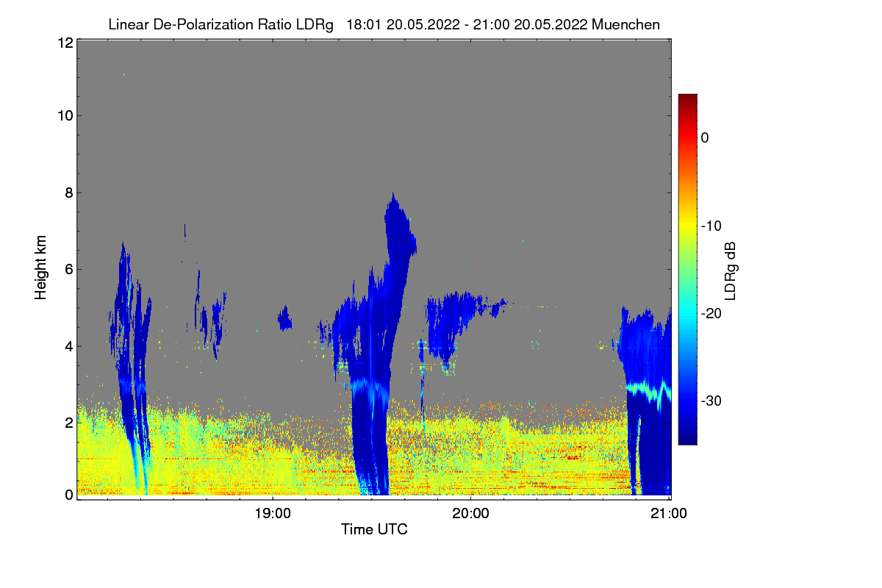Click the '8' height tick label
The height and width of the screenshot is (588, 882).
(68, 193)
